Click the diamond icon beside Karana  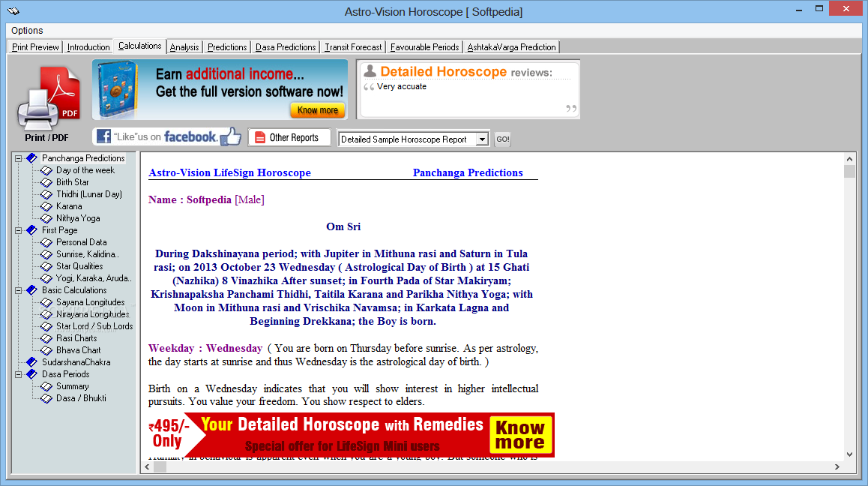click(x=46, y=206)
